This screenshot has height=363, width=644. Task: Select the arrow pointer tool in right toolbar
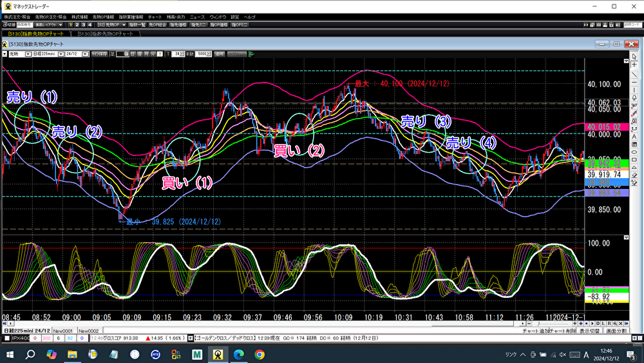(634, 56)
